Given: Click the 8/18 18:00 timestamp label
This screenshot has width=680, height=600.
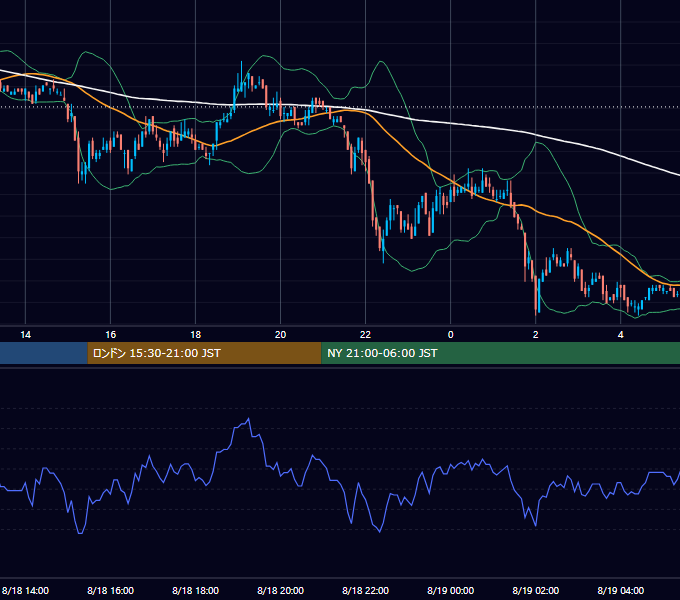Looking at the screenshot, I should (196, 590).
